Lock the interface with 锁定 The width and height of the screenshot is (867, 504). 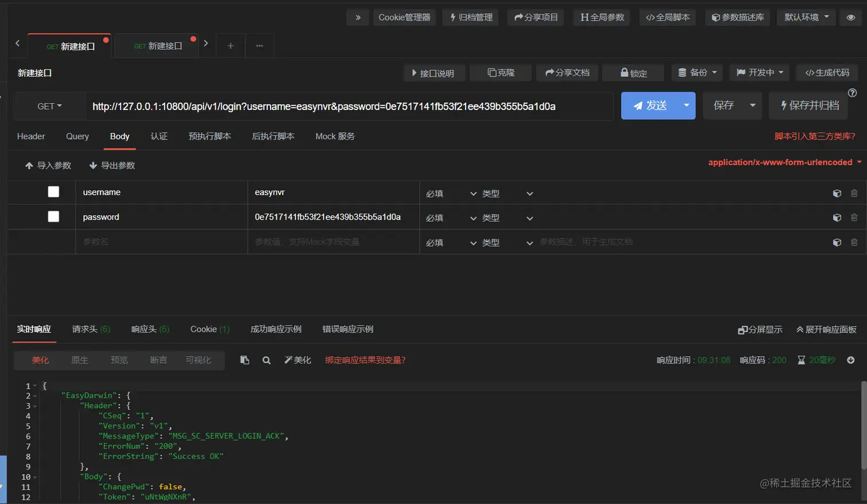pyautogui.click(x=634, y=73)
